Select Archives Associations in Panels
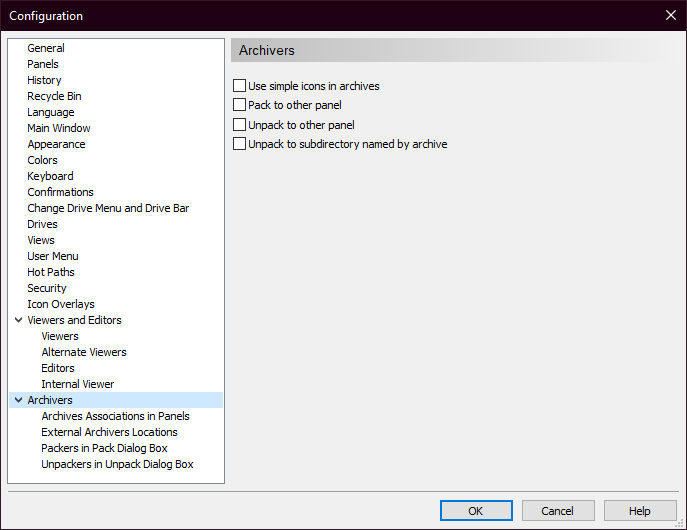 115,416
